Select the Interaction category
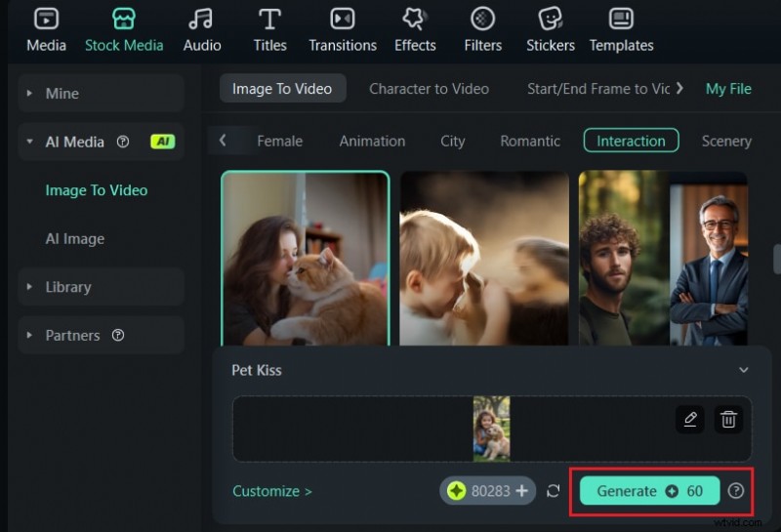The image size is (781, 532). coord(631,141)
